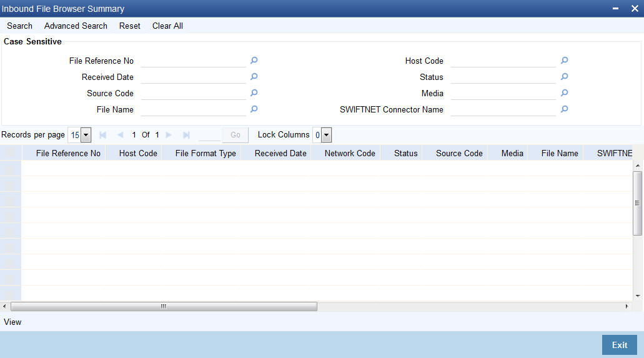Run the Search action
The width and height of the screenshot is (644, 358).
19,26
